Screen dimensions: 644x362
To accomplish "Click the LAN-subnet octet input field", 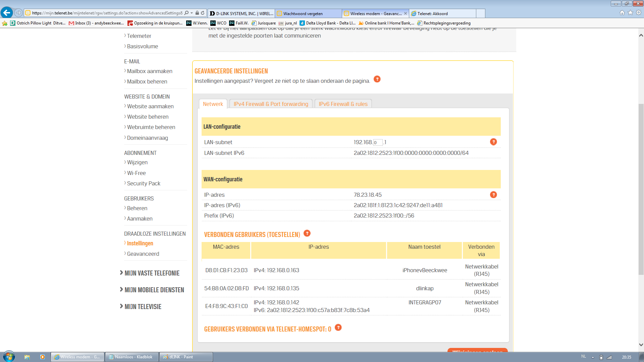I will click(x=378, y=142).
